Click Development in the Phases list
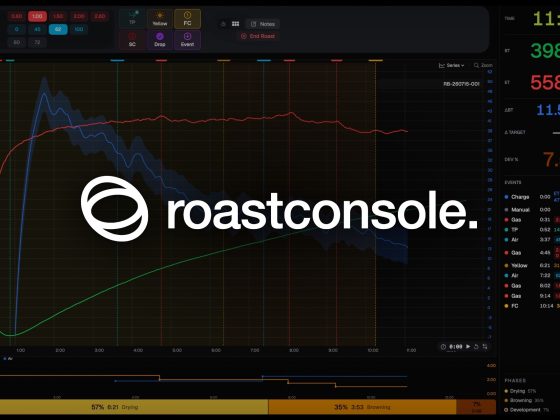The height and width of the screenshot is (420, 560). [x=526, y=410]
